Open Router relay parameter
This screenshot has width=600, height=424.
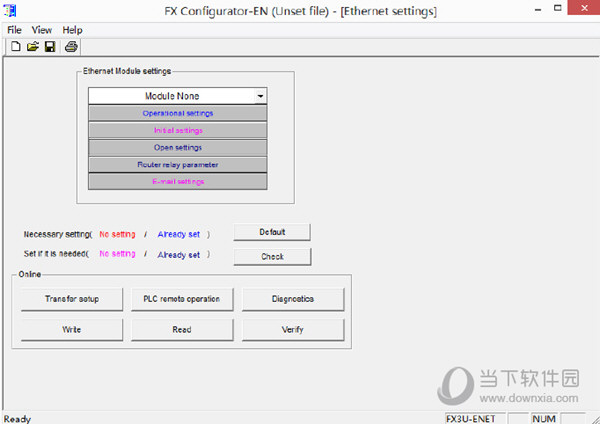point(178,165)
